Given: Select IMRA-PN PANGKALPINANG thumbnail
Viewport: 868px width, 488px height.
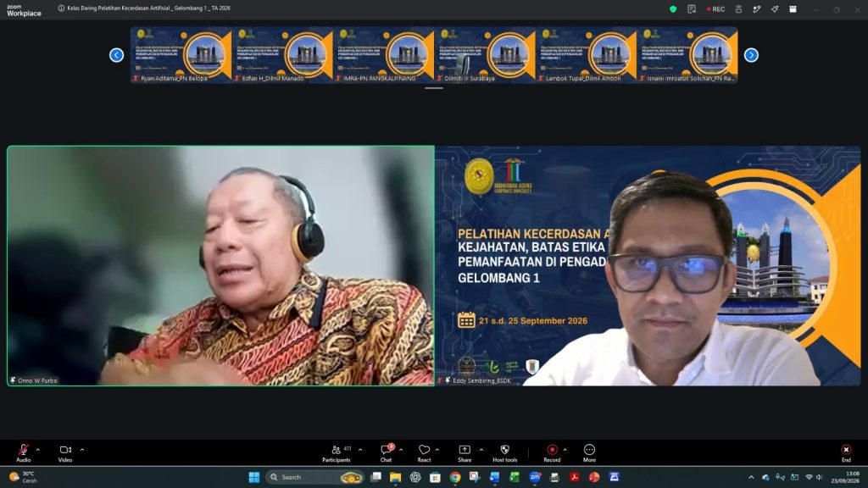Looking at the screenshot, I should tap(383, 55).
